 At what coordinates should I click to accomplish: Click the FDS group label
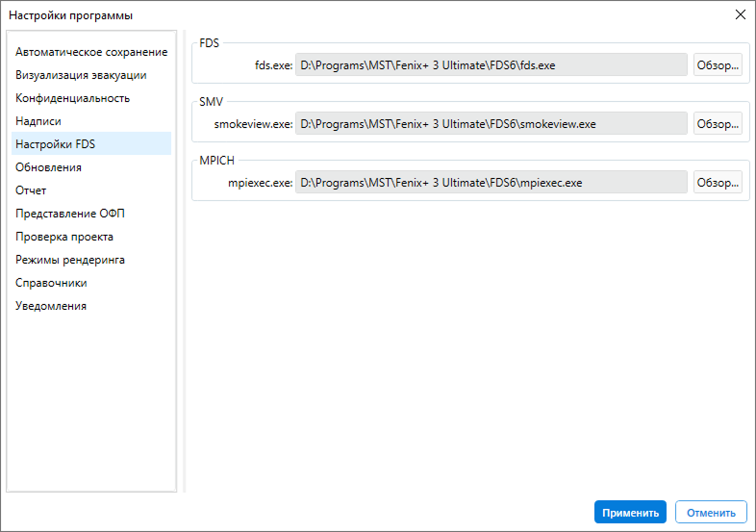click(210, 43)
